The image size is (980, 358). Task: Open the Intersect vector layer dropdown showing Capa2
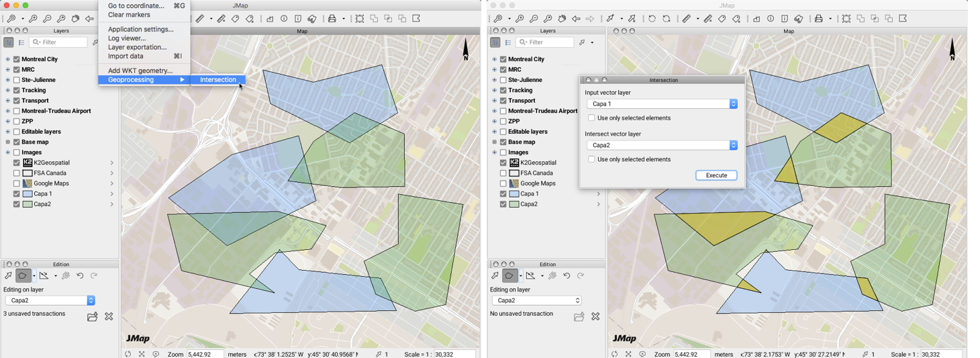(x=662, y=145)
